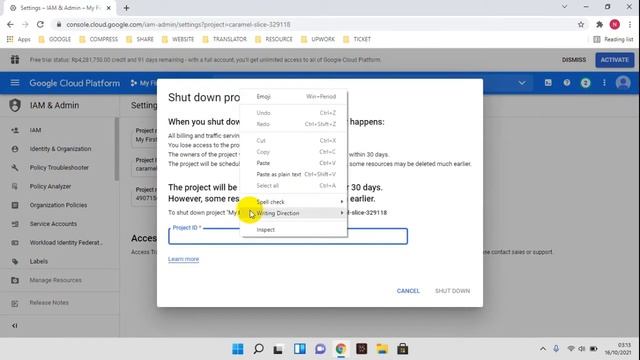Open the Learn more link
The height and width of the screenshot is (360, 640).
coord(183,259)
